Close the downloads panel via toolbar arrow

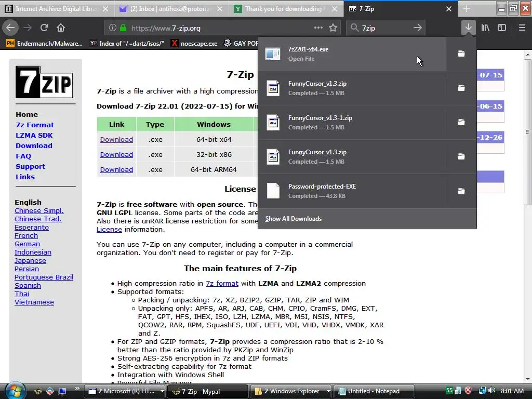tap(468, 28)
